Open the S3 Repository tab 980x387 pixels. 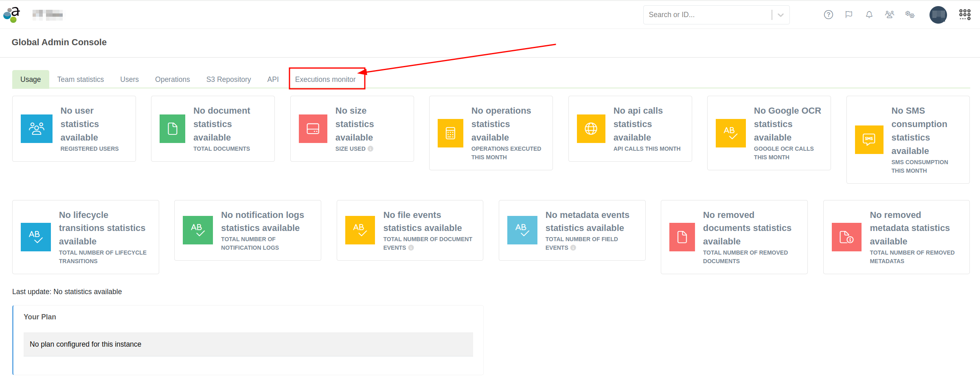point(228,79)
